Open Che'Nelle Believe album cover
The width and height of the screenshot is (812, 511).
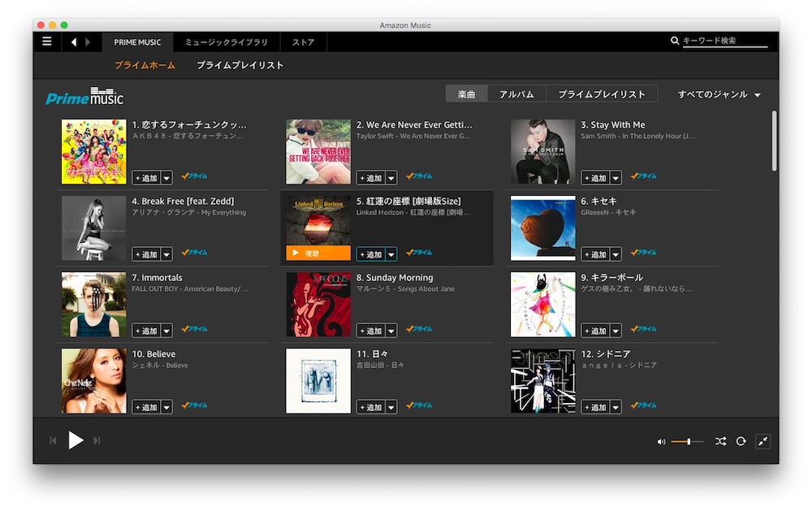click(x=93, y=381)
